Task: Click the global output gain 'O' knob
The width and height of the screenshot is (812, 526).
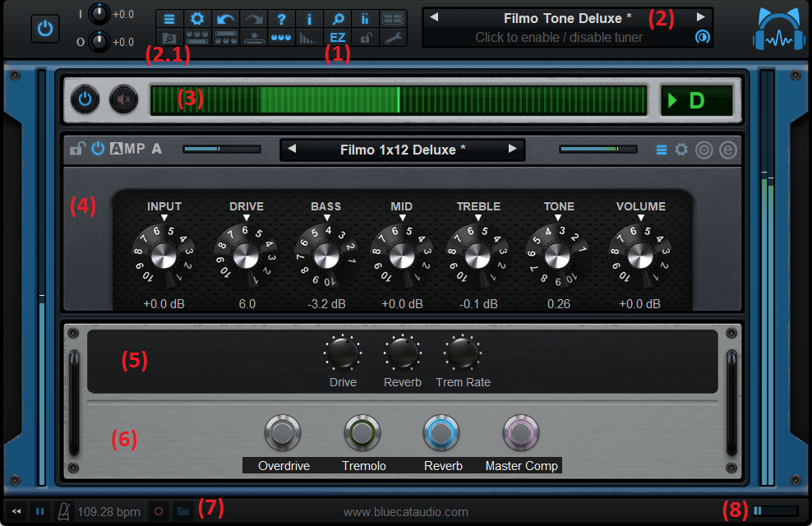Action: 99,41
